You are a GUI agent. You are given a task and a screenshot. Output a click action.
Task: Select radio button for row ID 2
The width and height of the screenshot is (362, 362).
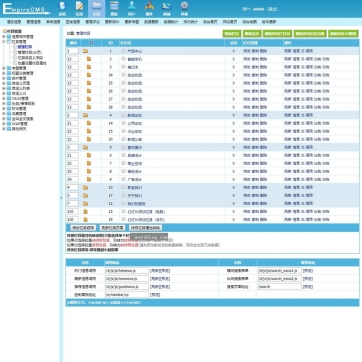pos(124,59)
